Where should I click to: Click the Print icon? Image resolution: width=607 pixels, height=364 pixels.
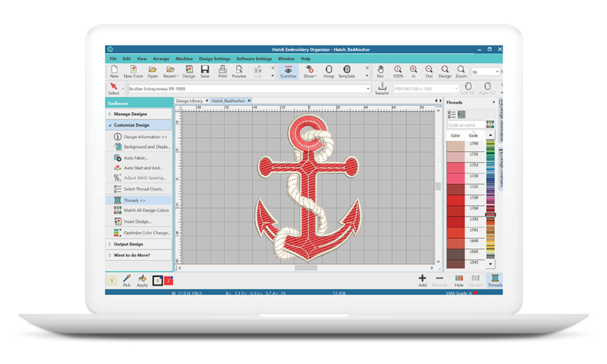tap(223, 72)
